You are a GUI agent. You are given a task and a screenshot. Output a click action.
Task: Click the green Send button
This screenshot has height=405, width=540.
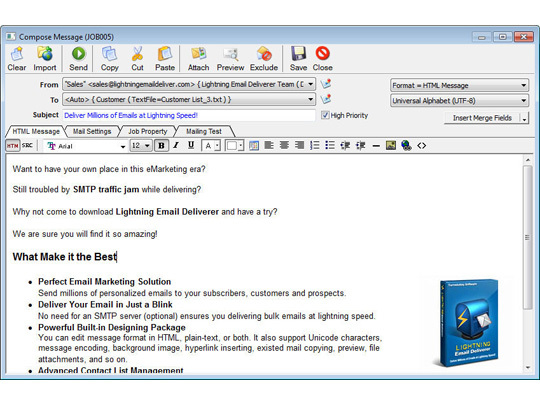(x=79, y=59)
